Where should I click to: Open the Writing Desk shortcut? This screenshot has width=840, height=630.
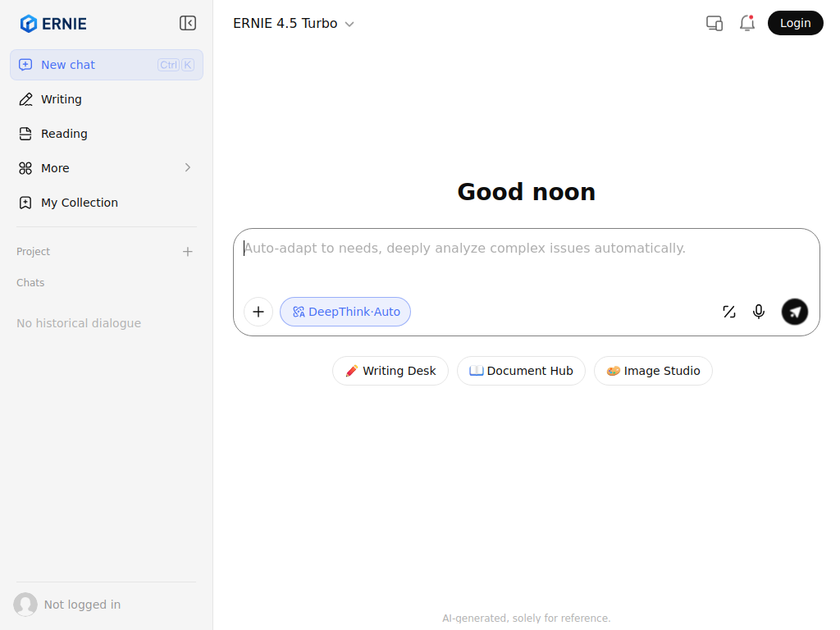pos(390,371)
